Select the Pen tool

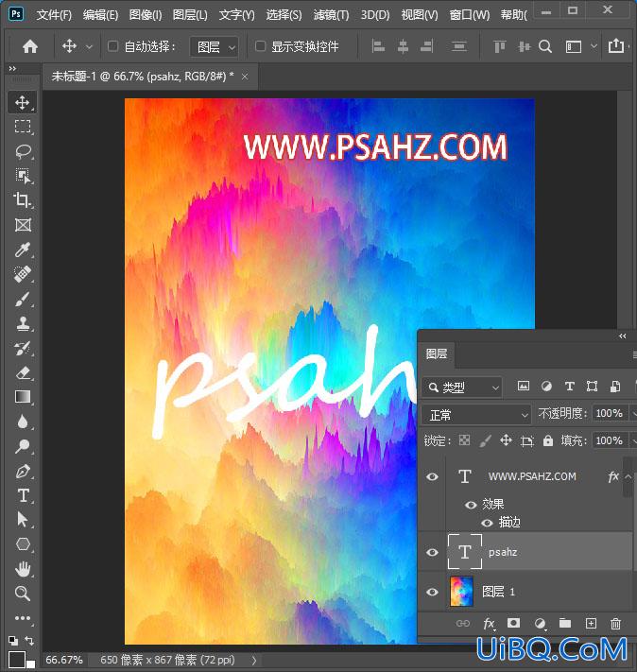(23, 472)
